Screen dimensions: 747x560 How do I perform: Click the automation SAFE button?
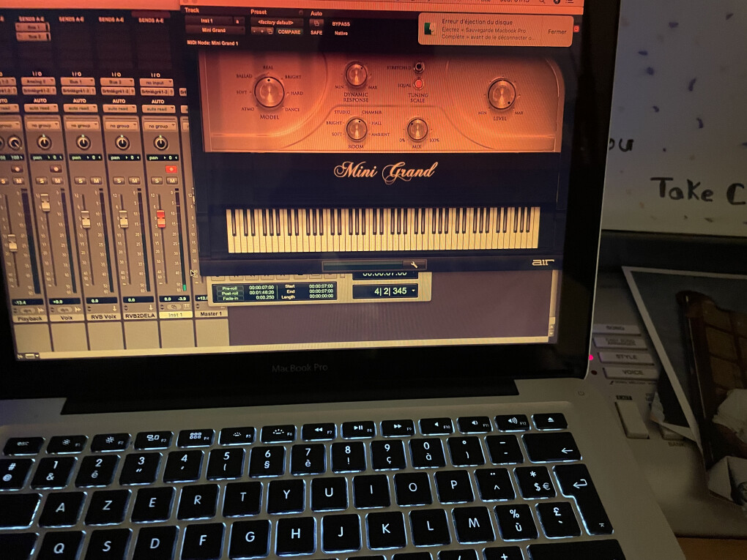click(316, 33)
